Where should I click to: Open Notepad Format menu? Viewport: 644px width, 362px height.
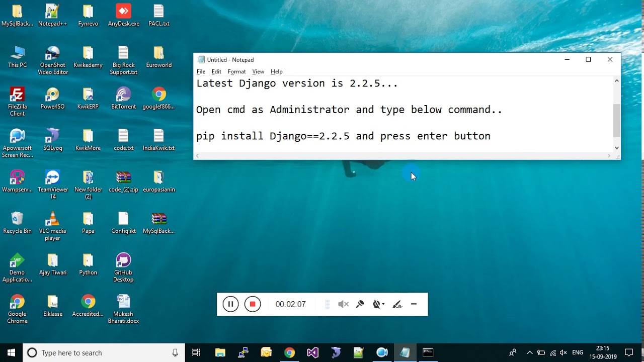[236, 71]
